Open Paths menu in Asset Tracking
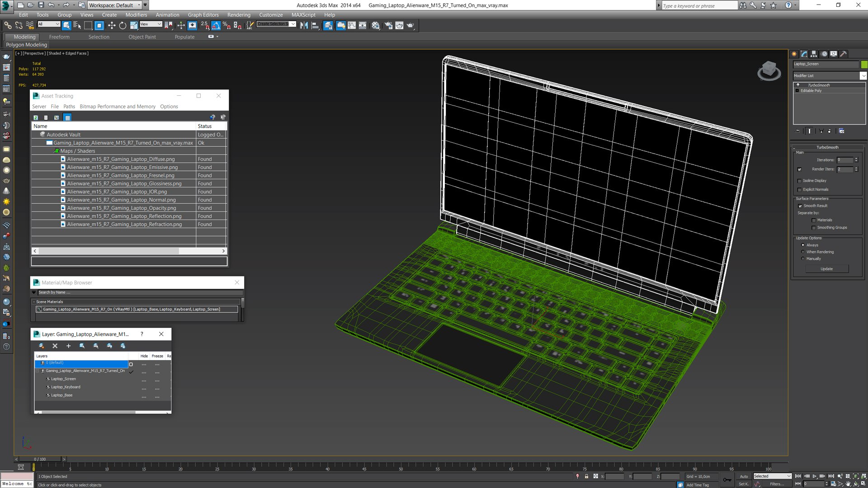The width and height of the screenshot is (868, 488). tap(69, 107)
